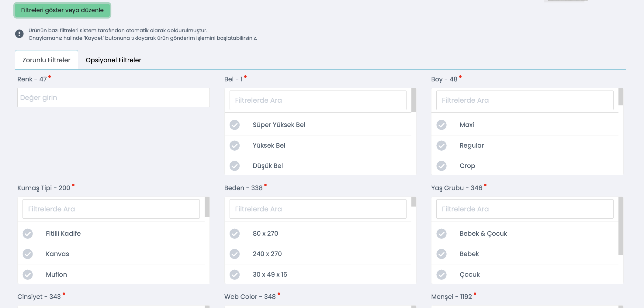Click the Kumaş Tipi list scrollbar

[x=207, y=207]
